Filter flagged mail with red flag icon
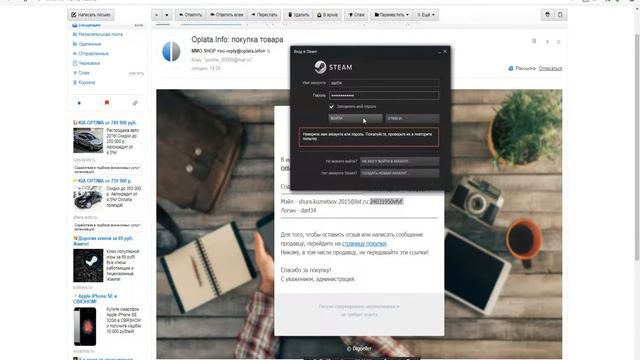640x360 pixels. [107, 103]
